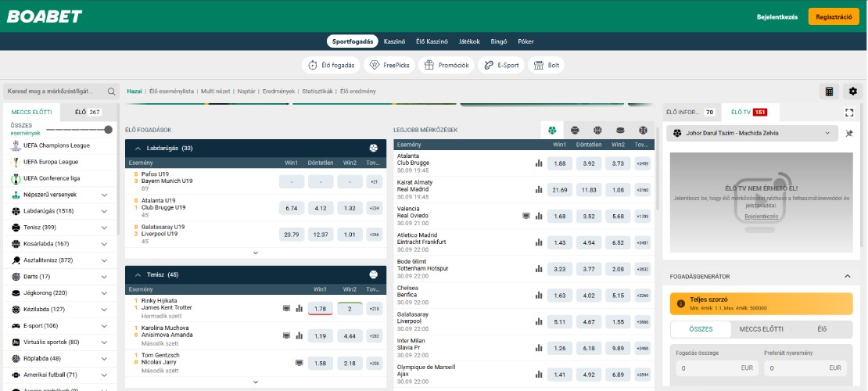Click the Fogadás összege input field
This screenshot has width=868, height=391.
[x=713, y=368]
